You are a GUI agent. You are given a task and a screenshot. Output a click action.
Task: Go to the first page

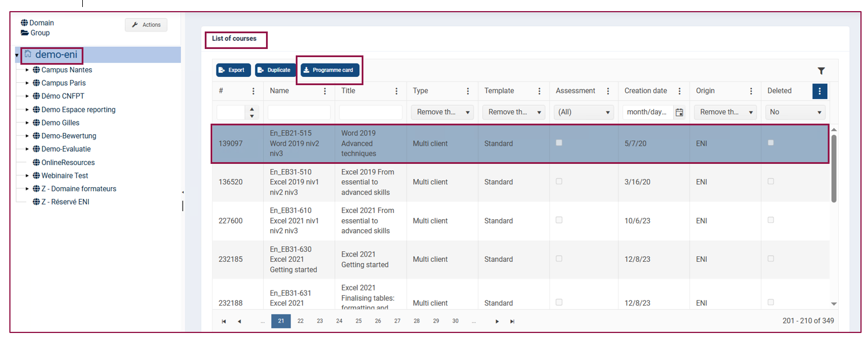tap(224, 321)
